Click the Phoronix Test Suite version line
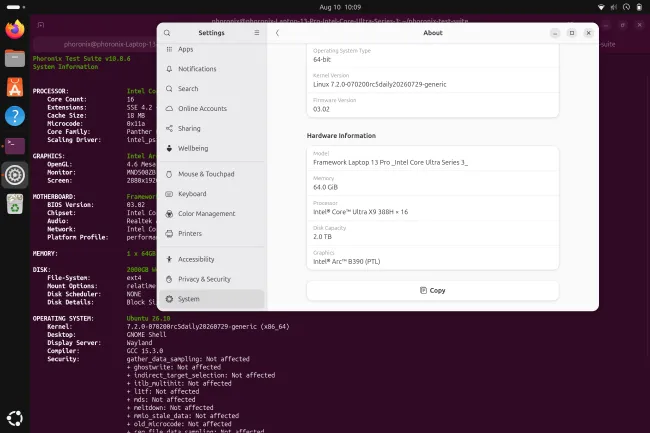Viewport: 650px width, 433px height. pyautogui.click(x=82, y=58)
